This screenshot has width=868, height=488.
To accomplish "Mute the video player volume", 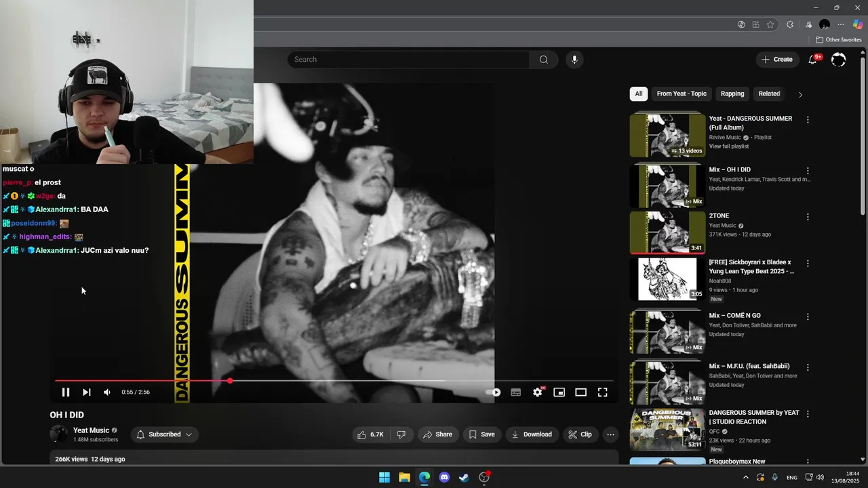I will point(107,392).
